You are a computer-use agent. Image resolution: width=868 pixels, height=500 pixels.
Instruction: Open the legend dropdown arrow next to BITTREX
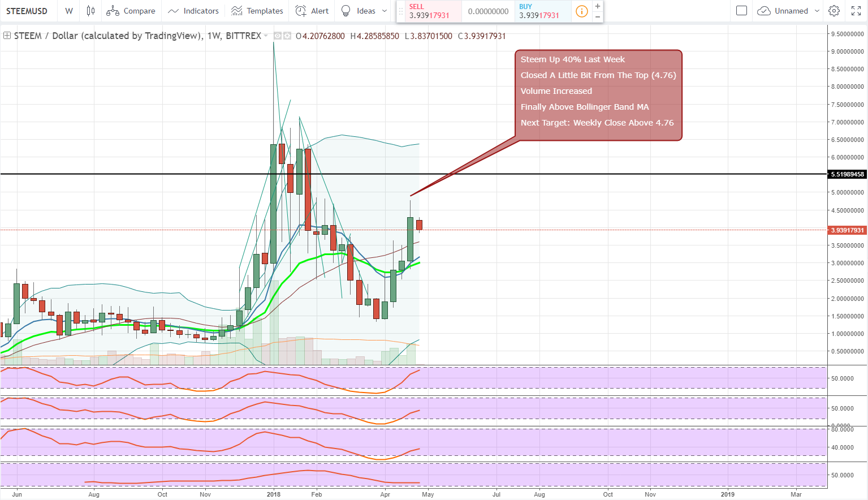(266, 36)
